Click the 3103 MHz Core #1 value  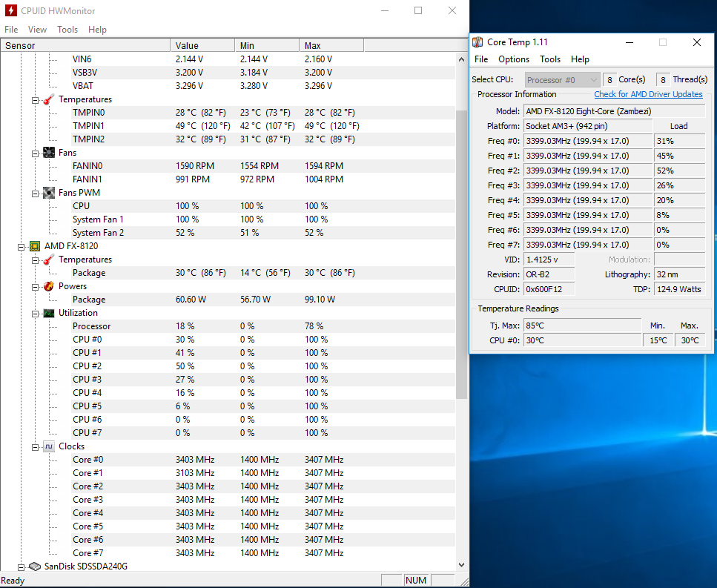pyautogui.click(x=195, y=473)
